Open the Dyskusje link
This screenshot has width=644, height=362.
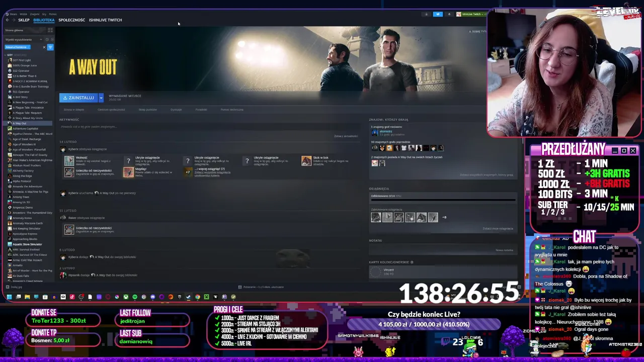(176, 110)
